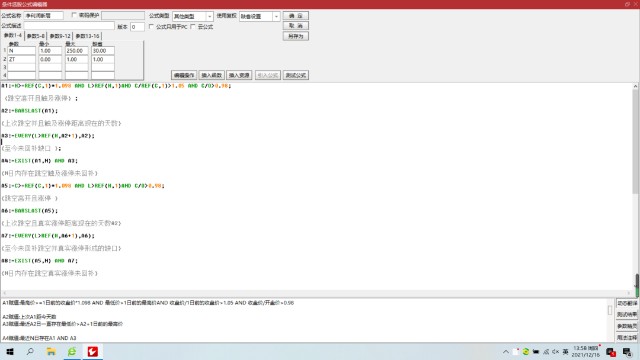Click code line A4:=EXIST(A1,N) AND A3;

tap(39, 161)
